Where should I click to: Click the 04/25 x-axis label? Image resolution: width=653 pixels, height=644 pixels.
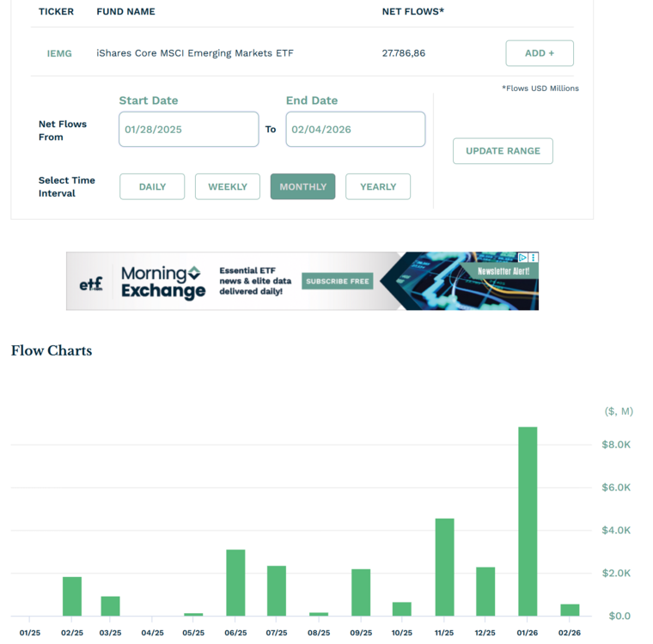click(152, 633)
